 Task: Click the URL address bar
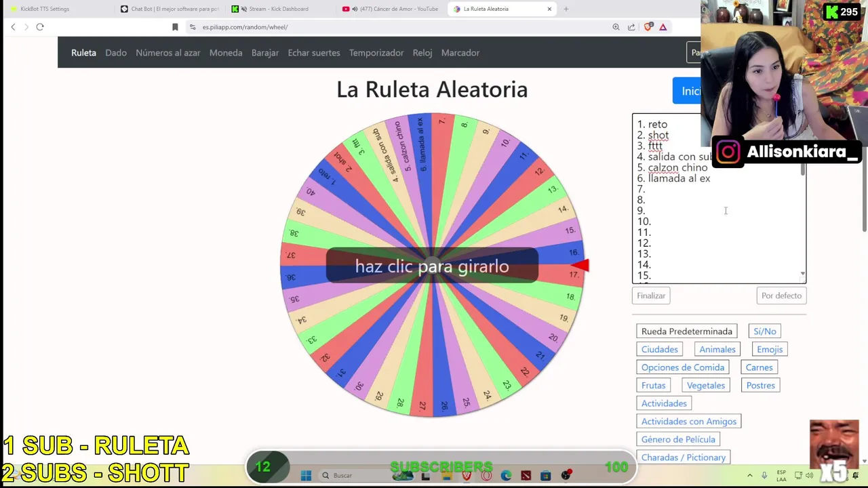[400, 27]
